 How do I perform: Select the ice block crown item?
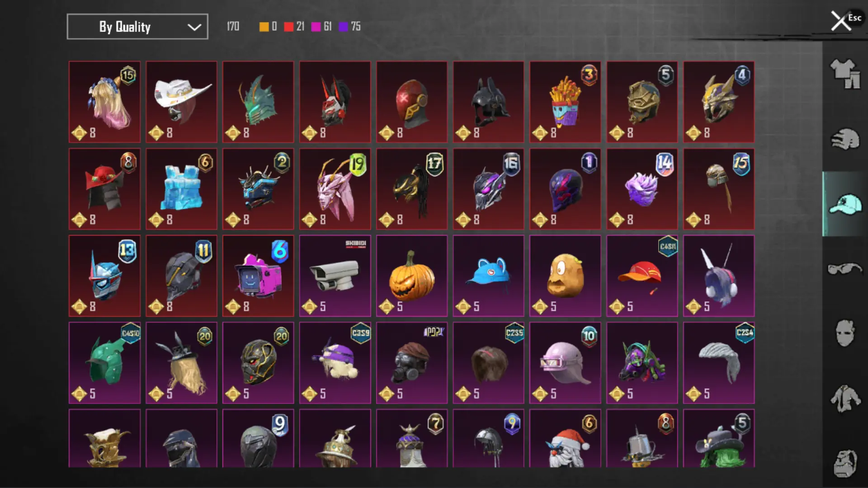[181, 189]
